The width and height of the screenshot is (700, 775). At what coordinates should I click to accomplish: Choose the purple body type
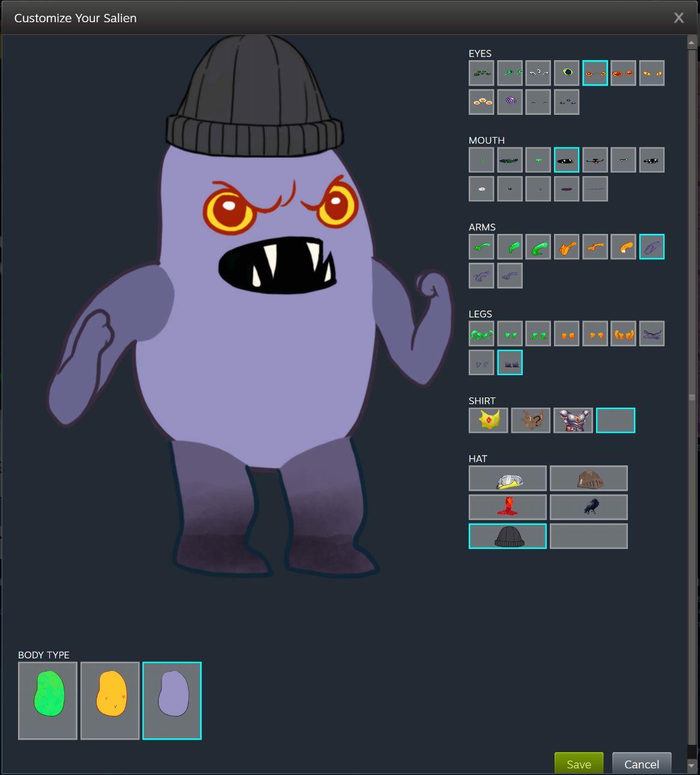point(172,701)
